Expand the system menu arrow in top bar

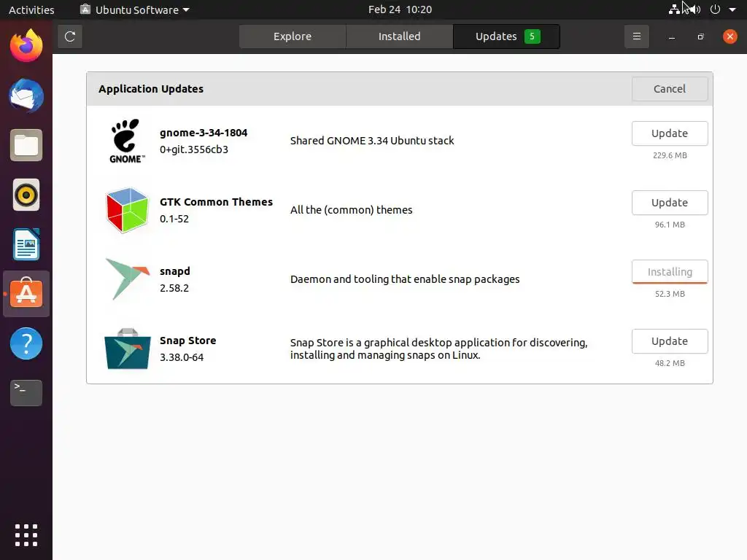[732, 9]
